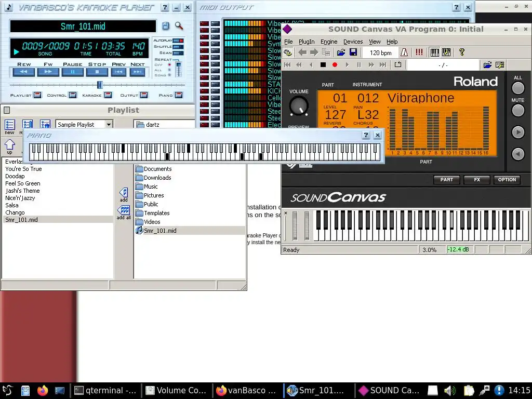Click the solo button in the KICK channel row
Screen dimensions: 532x399
pyautogui.click(x=215, y=91)
